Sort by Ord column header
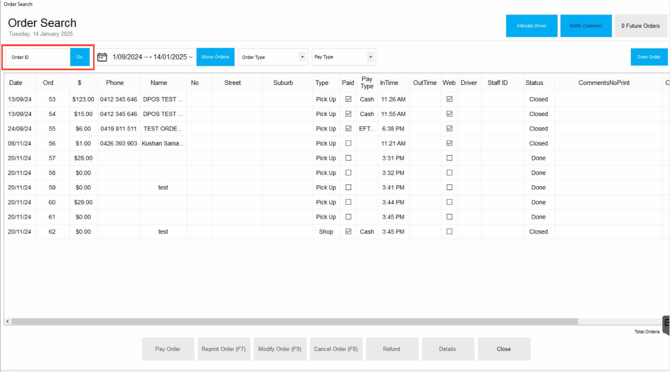This screenshot has height=372, width=670. (48, 83)
